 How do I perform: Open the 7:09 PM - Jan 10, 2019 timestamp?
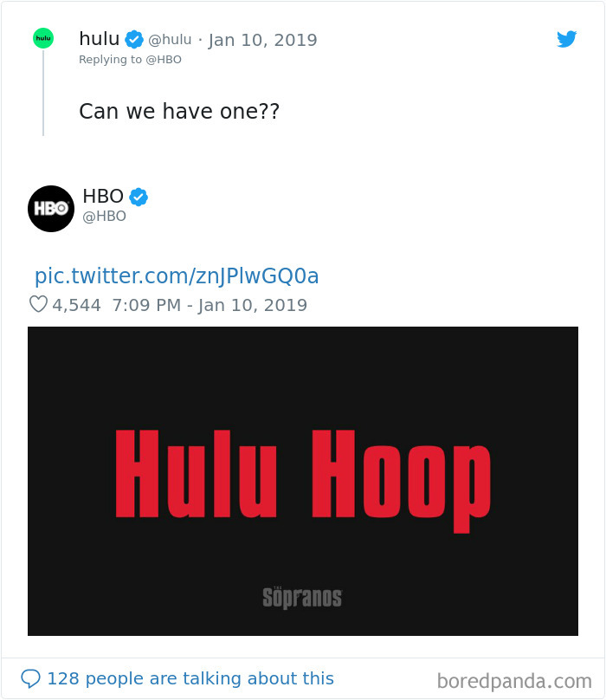[x=210, y=305]
